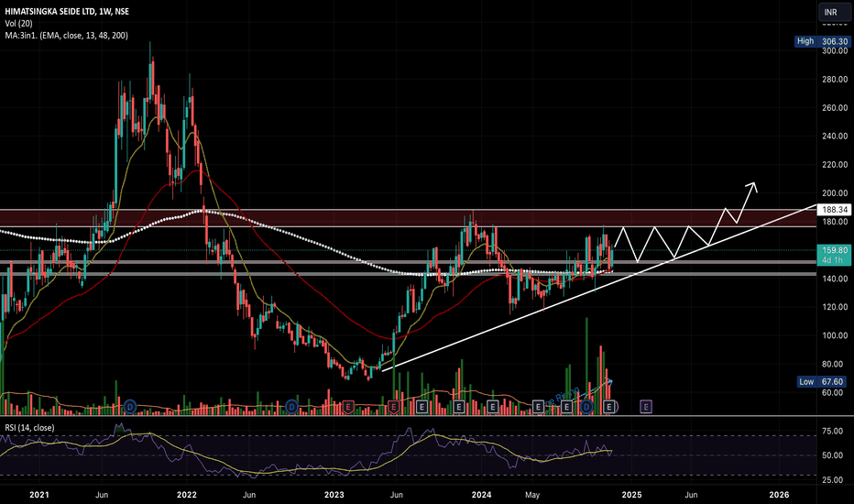This screenshot has width=854, height=504.
Task: Click the 2026 time axis label
Action: click(x=779, y=495)
